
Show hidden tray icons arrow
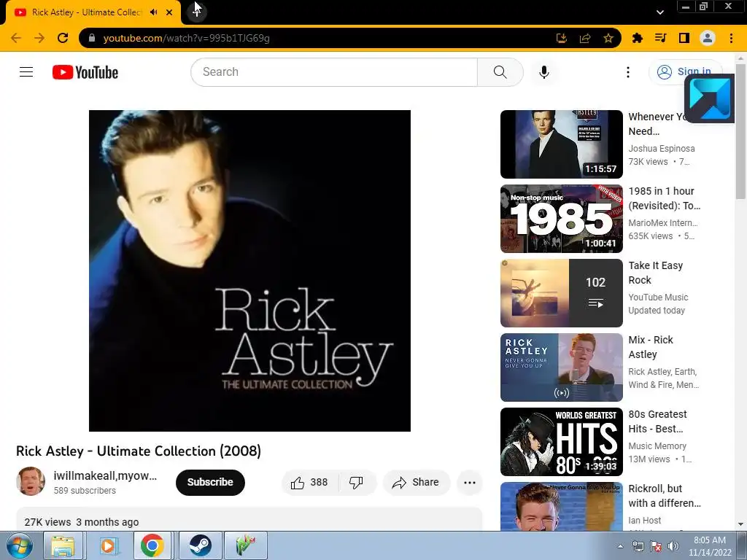click(x=620, y=546)
